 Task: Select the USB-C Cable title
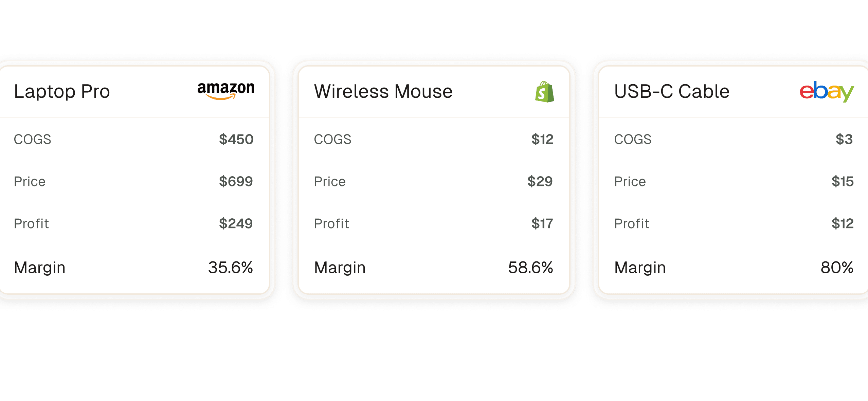[672, 92]
